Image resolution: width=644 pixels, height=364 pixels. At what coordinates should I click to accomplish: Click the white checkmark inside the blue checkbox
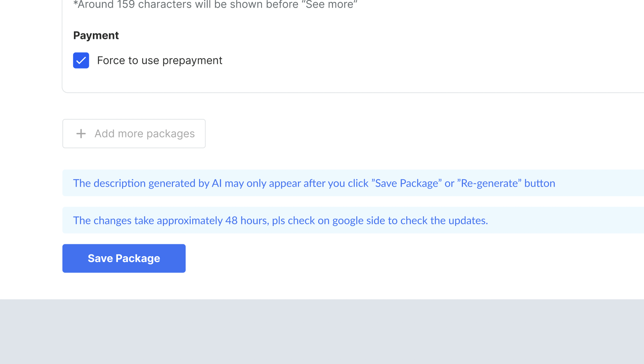(x=81, y=60)
